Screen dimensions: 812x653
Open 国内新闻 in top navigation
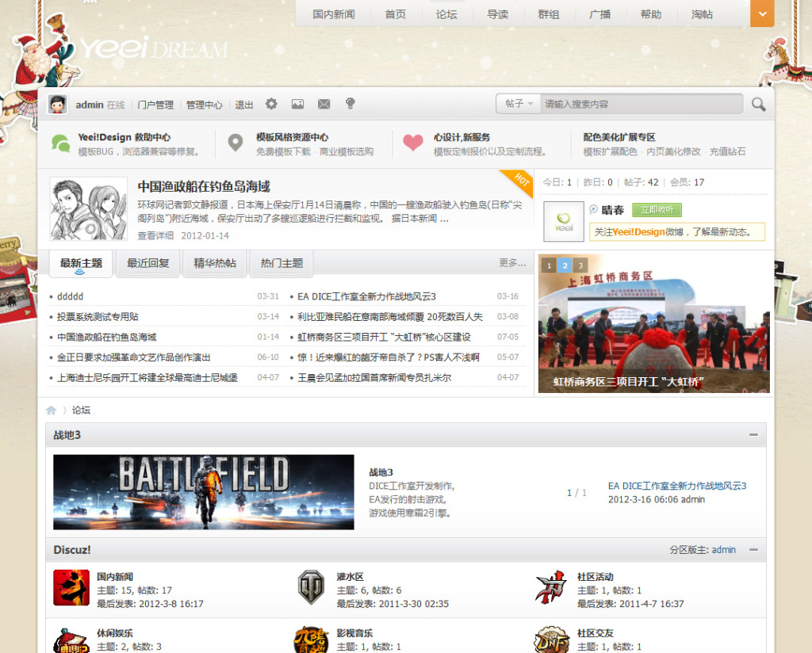click(334, 14)
